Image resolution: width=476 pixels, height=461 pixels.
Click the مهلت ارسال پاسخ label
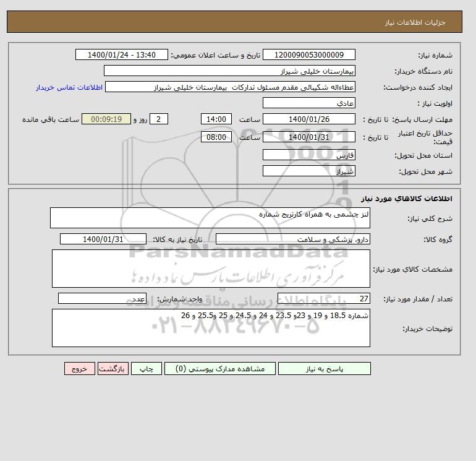[x=422, y=119]
